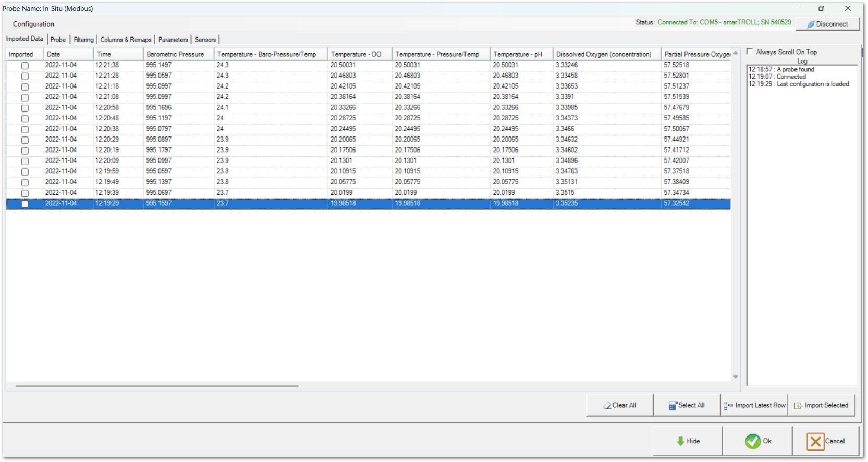
Task: Click the green checkmark Ok icon
Action: pyautogui.click(x=752, y=441)
